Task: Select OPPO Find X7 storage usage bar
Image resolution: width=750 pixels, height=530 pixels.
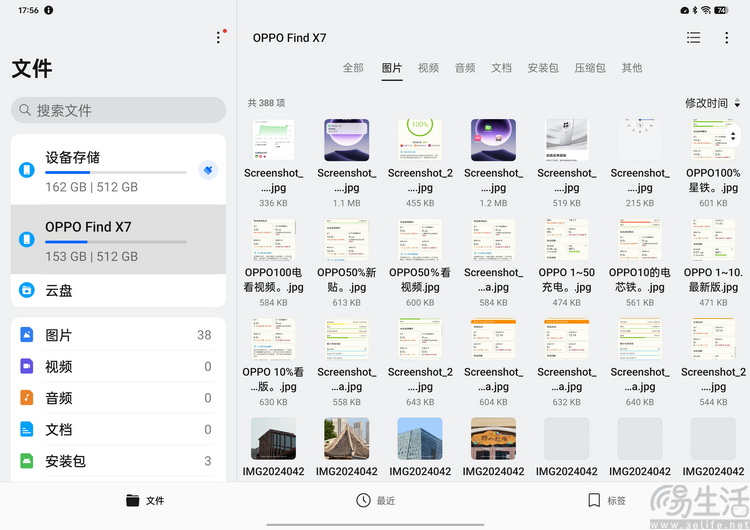Action: click(115, 241)
